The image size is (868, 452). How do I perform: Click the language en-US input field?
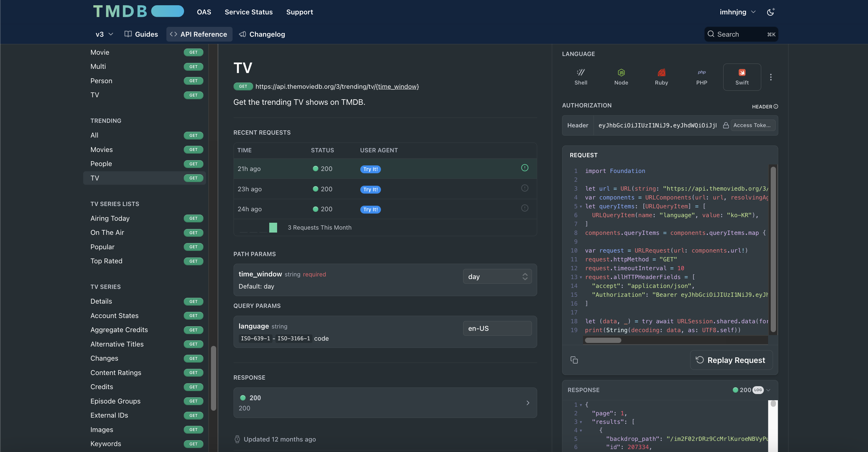click(497, 328)
